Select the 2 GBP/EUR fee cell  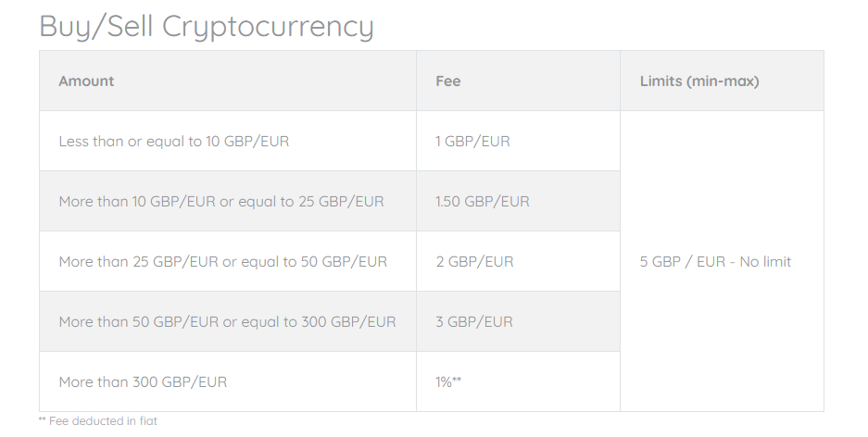pos(518,262)
